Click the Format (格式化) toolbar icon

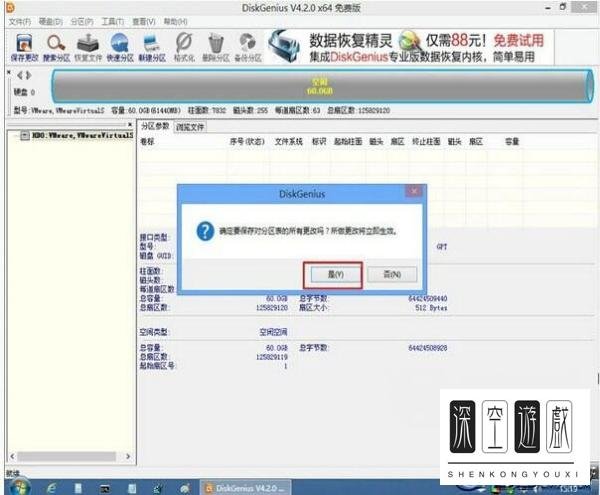(x=184, y=48)
